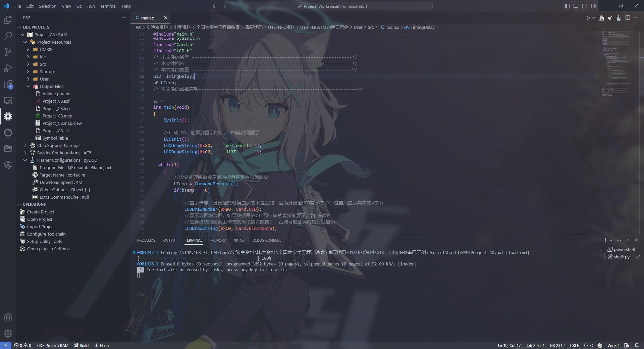Click the split editor icon
644x349 pixels.
click(628, 18)
